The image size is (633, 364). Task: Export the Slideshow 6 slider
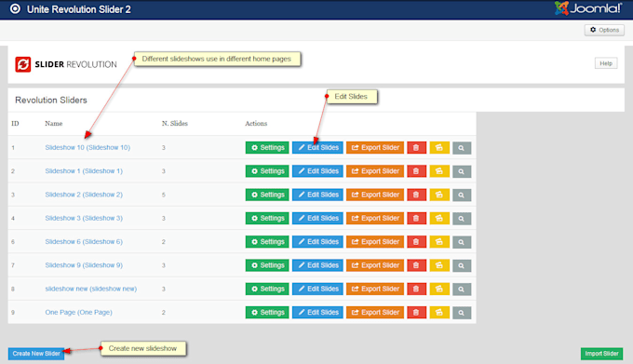tap(375, 242)
